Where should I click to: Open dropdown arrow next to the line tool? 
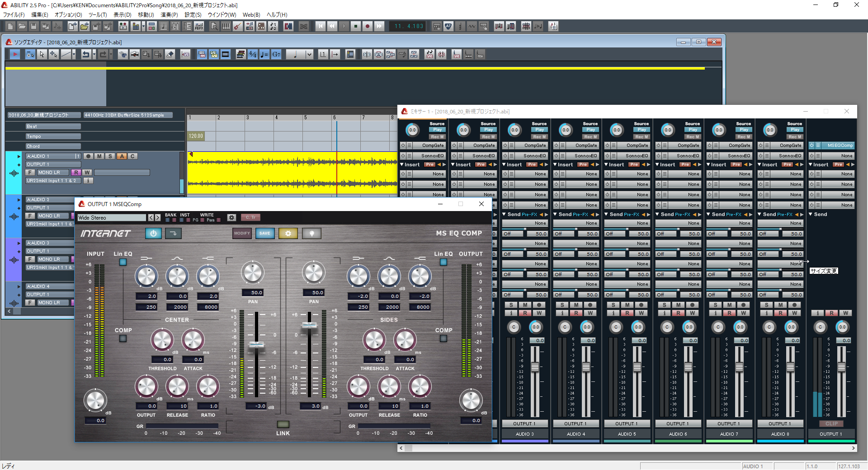coord(74,54)
